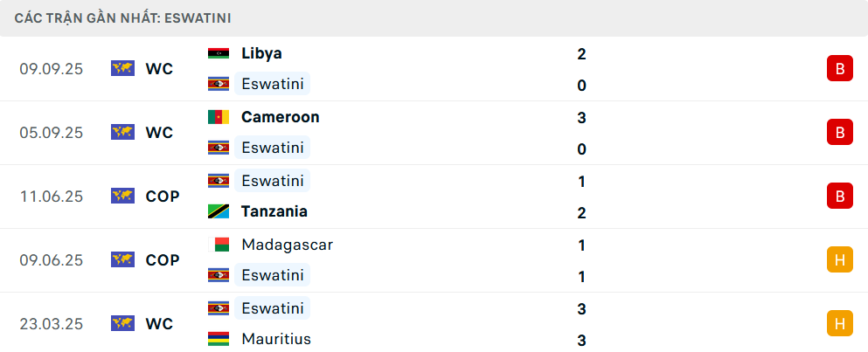Click the COP label for 09.06.25 match
Screen dimensions: 868x352
point(163,259)
